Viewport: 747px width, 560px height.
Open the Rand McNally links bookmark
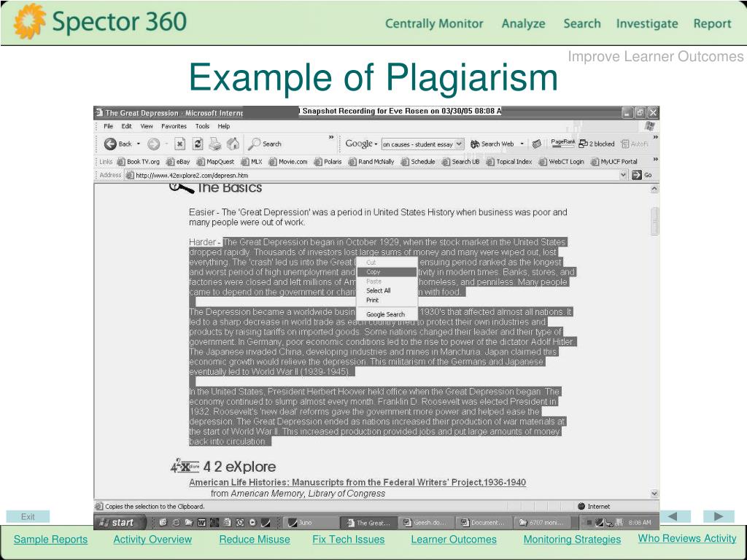point(371,162)
